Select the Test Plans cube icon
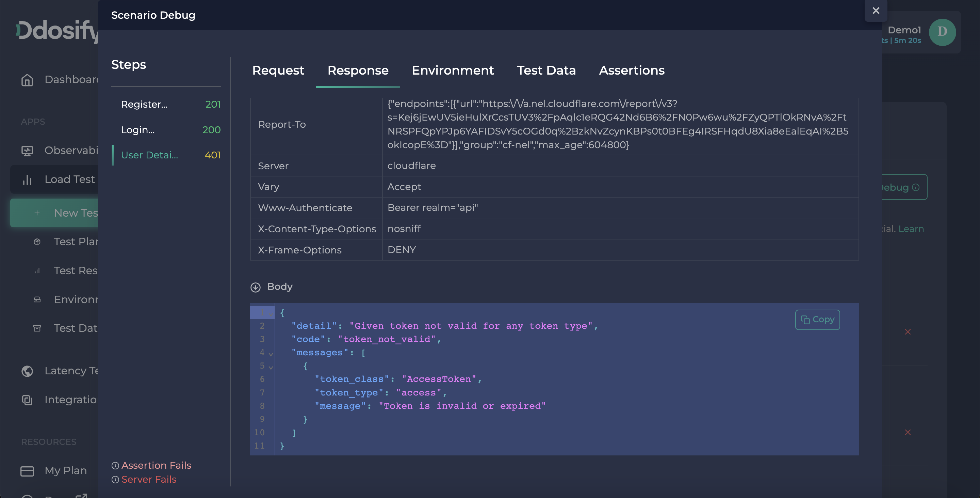980x498 pixels. (37, 242)
